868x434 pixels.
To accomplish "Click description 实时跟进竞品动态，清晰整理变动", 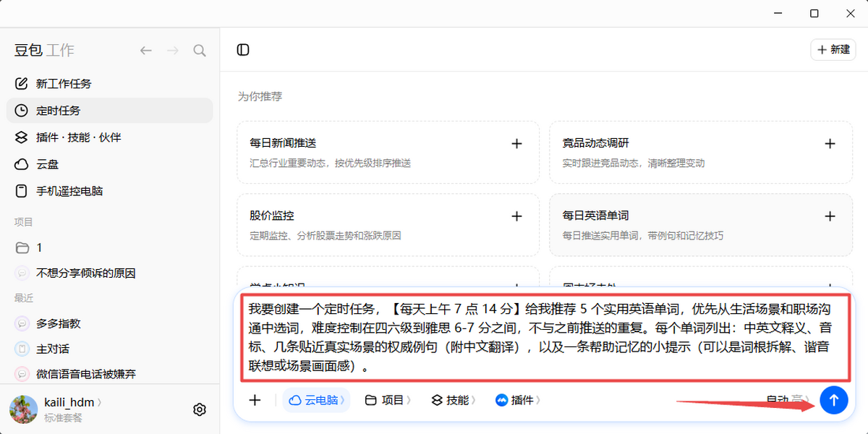I will pos(634,163).
